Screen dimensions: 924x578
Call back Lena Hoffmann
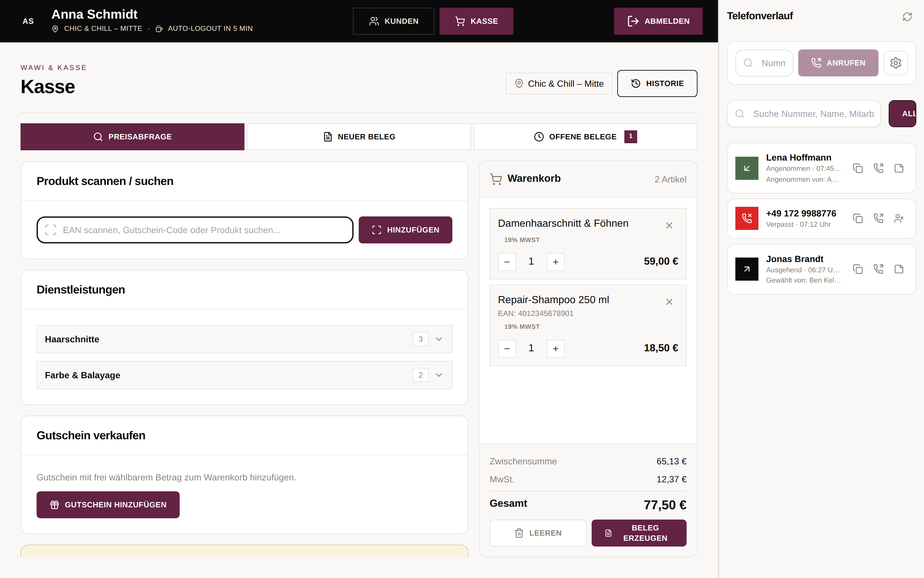click(878, 168)
